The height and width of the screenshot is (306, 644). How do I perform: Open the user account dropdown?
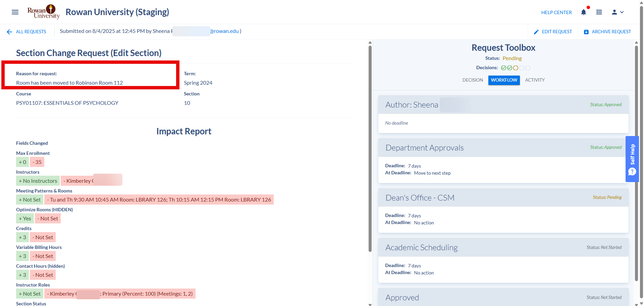point(618,12)
